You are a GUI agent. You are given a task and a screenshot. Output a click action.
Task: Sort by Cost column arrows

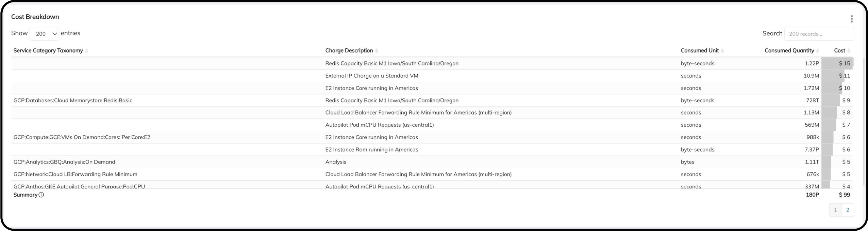pos(849,51)
